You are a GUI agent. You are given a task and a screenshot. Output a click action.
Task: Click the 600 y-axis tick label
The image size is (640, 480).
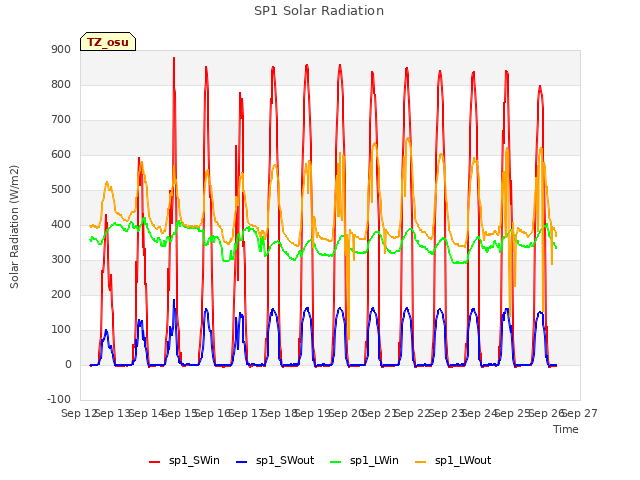click(61, 155)
